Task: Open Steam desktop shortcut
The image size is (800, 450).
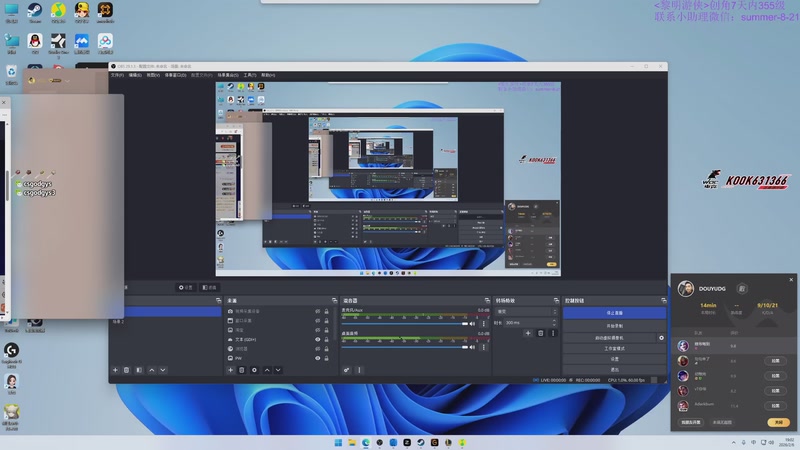Action: [x=35, y=12]
